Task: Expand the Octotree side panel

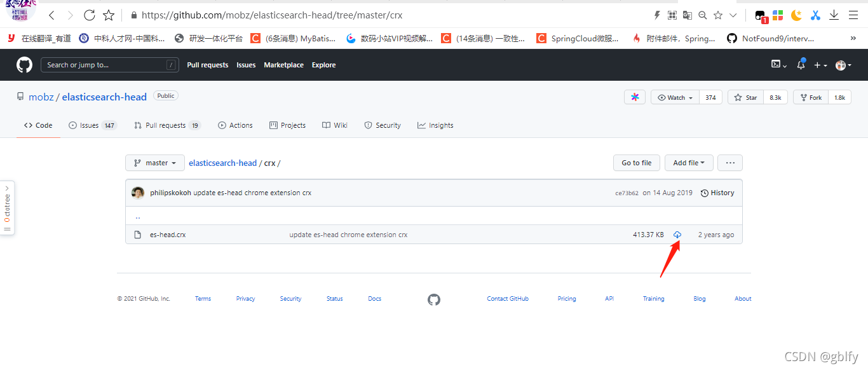Action: tap(7, 208)
